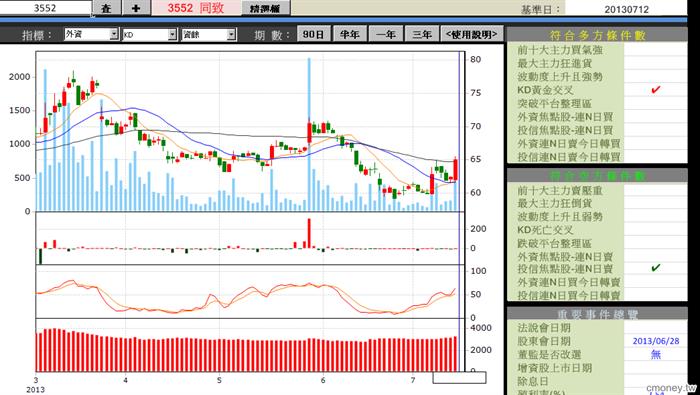This screenshot has height=395, width=700.
Task: Click the 投信焦點股-連N日賣 row label
Action: pos(565,269)
